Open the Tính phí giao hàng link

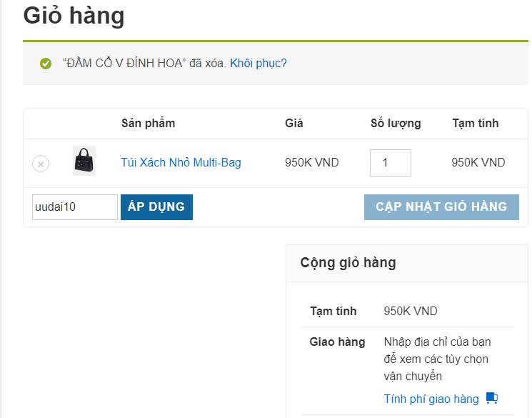tap(431, 399)
